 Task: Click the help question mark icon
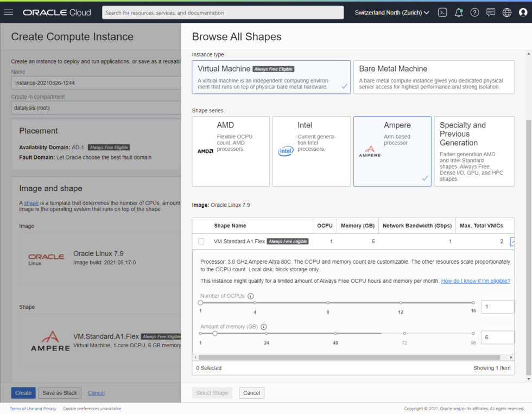pos(475,12)
